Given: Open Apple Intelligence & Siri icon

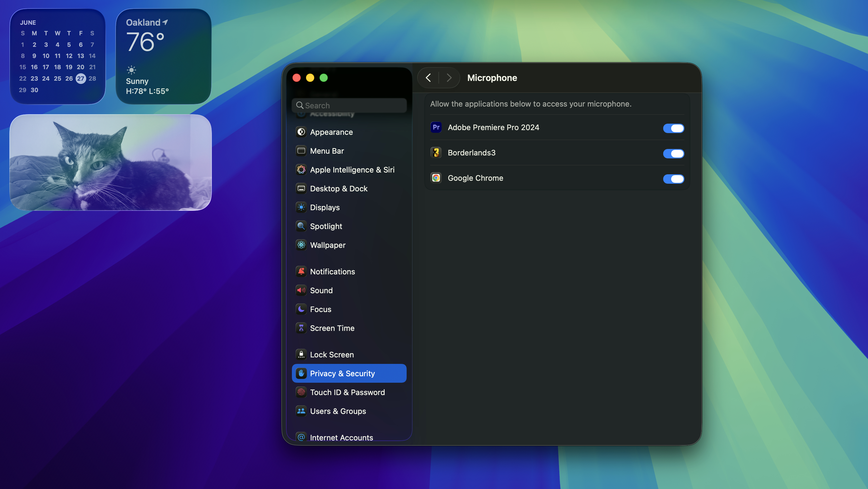Looking at the screenshot, I should click(301, 170).
